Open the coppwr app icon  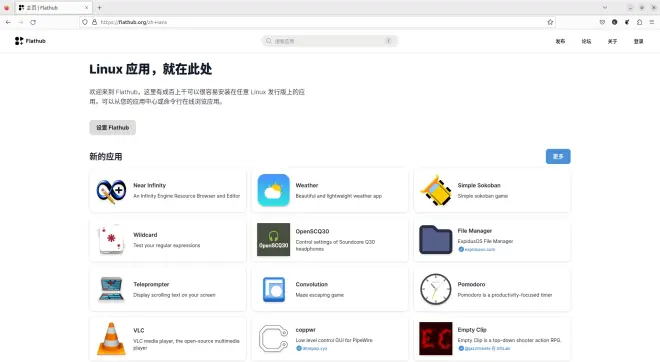274,338
